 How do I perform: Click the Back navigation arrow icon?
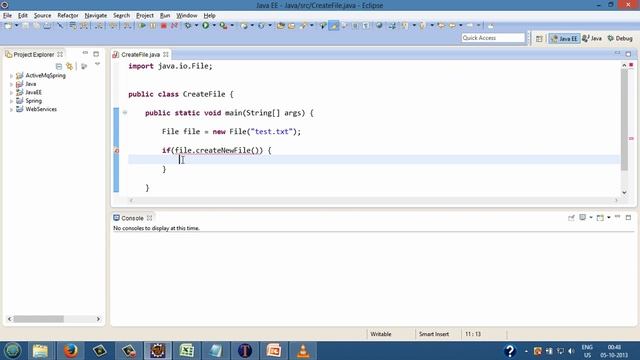452,25
